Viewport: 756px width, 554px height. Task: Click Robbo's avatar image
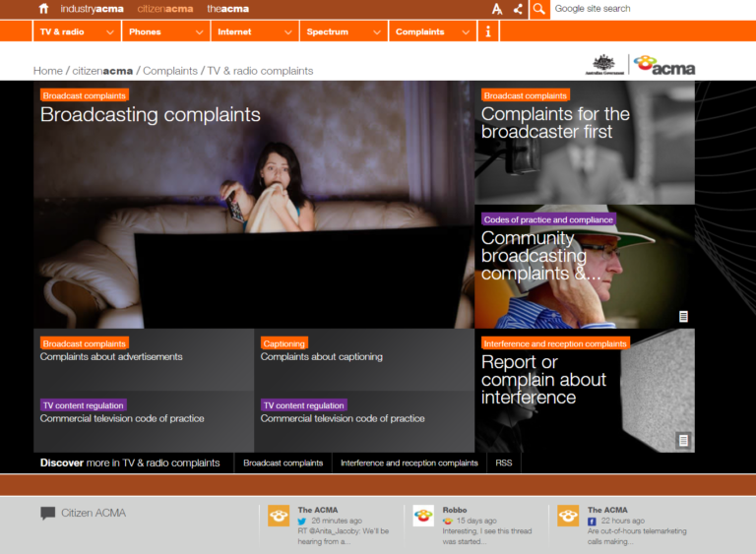click(423, 516)
